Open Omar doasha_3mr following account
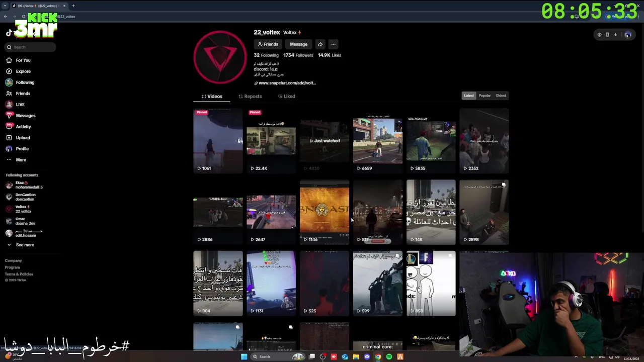The width and height of the screenshot is (644, 362). 21,221
